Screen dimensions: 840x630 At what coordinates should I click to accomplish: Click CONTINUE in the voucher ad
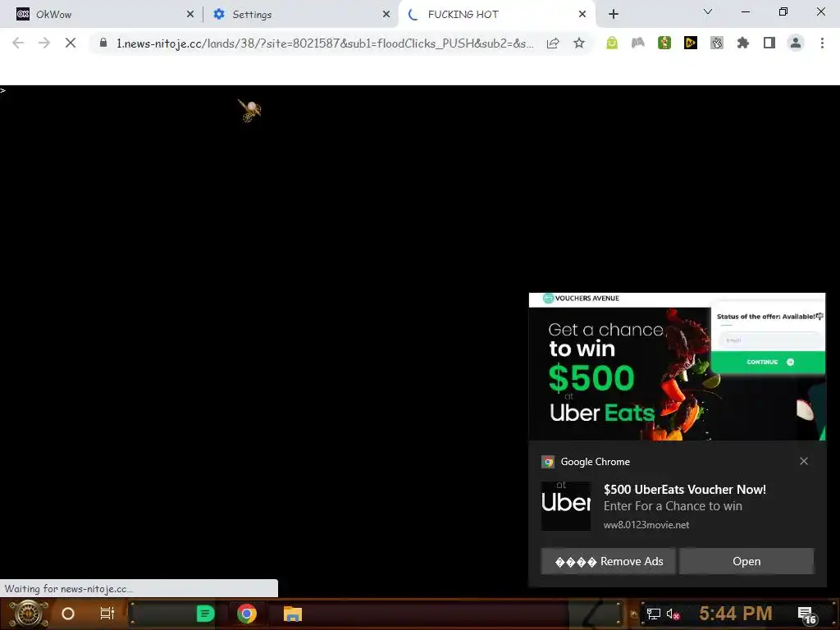(x=768, y=362)
